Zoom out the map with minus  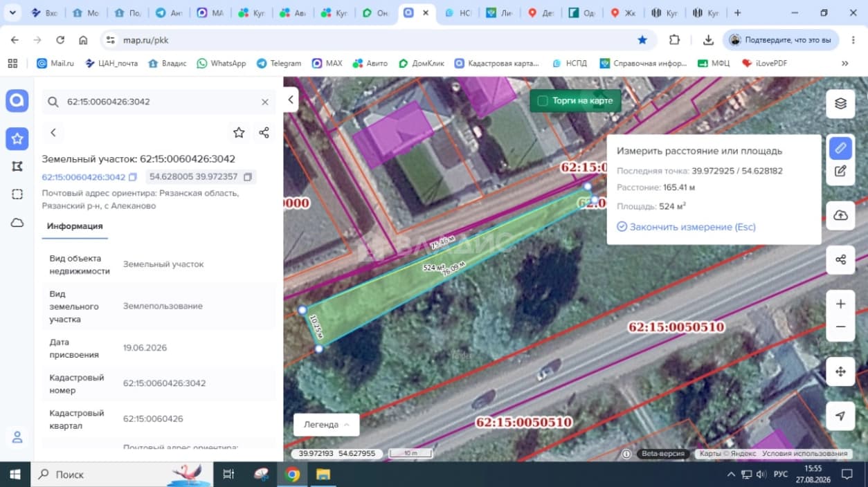pyautogui.click(x=840, y=327)
